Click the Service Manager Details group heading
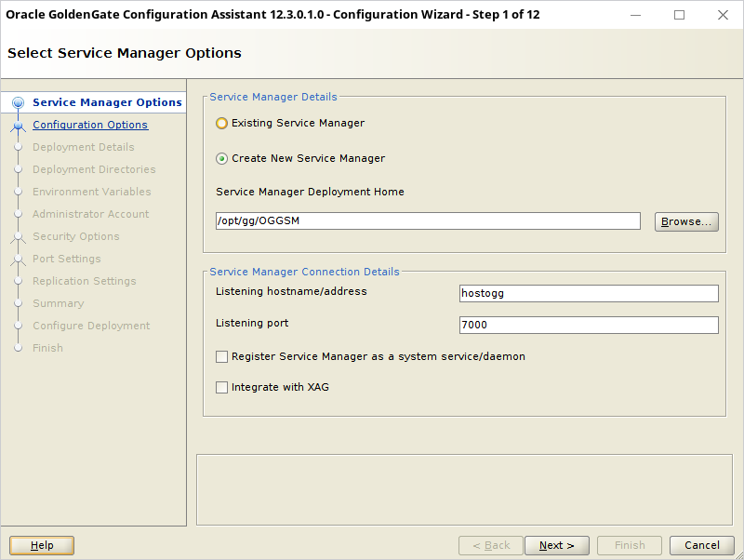 pos(273,97)
